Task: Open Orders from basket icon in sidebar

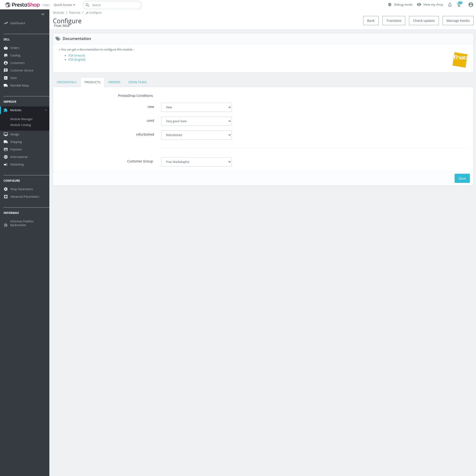Action: pos(6,48)
